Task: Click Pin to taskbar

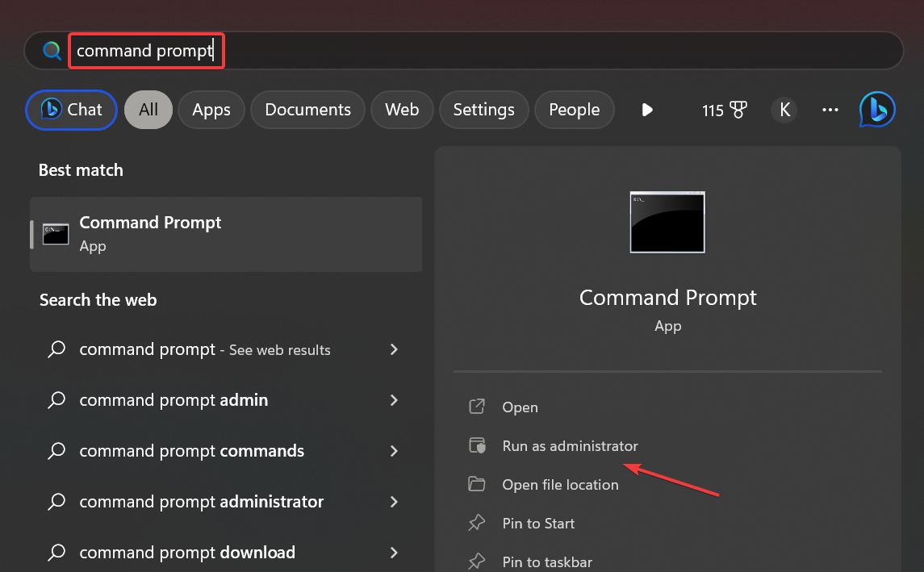Action: click(547, 562)
